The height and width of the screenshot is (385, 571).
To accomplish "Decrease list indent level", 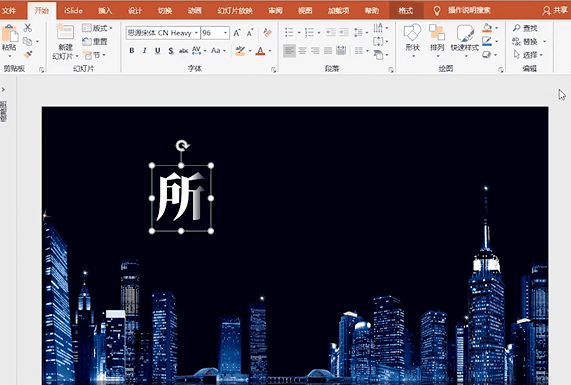I will (331, 32).
